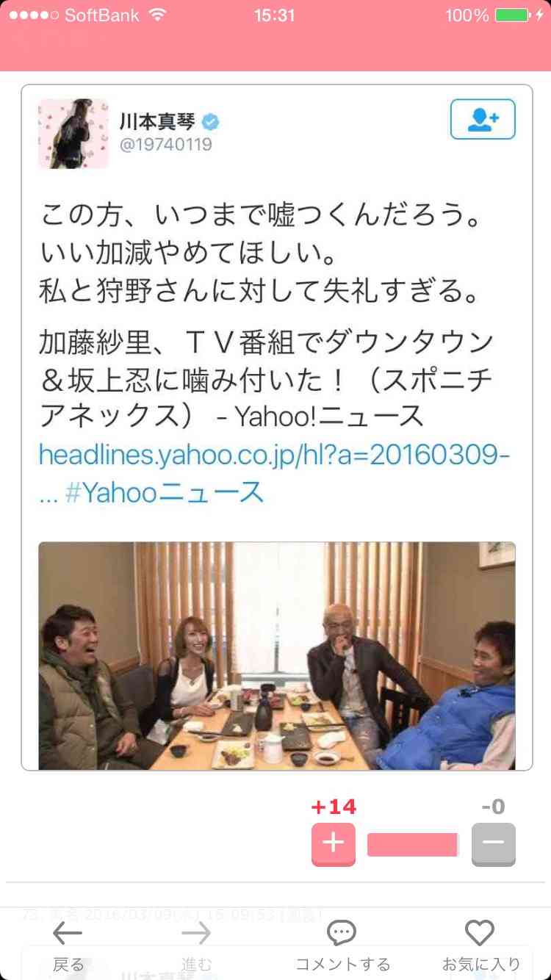Open the headlines.yahoo.co.jp link
Viewport: 551px width, 980px height.
click(x=274, y=455)
